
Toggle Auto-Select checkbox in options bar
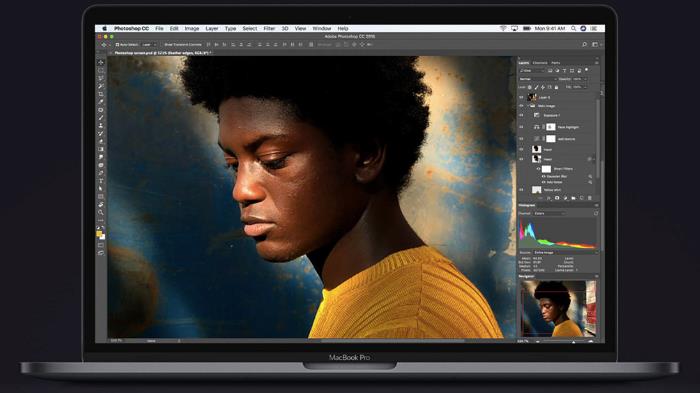click(117, 45)
